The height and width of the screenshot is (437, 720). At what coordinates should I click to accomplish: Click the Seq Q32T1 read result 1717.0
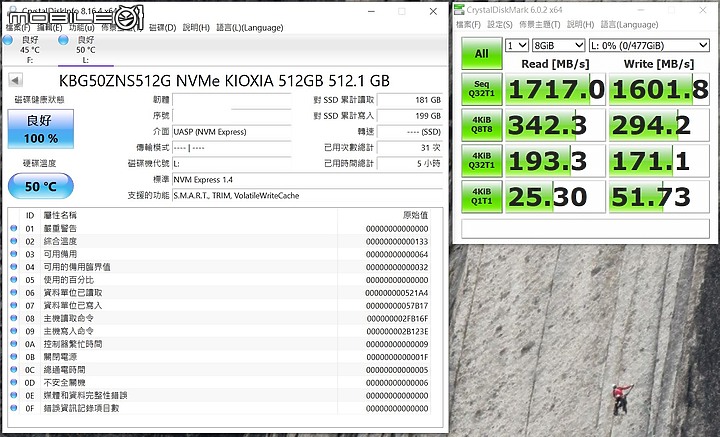click(555, 89)
